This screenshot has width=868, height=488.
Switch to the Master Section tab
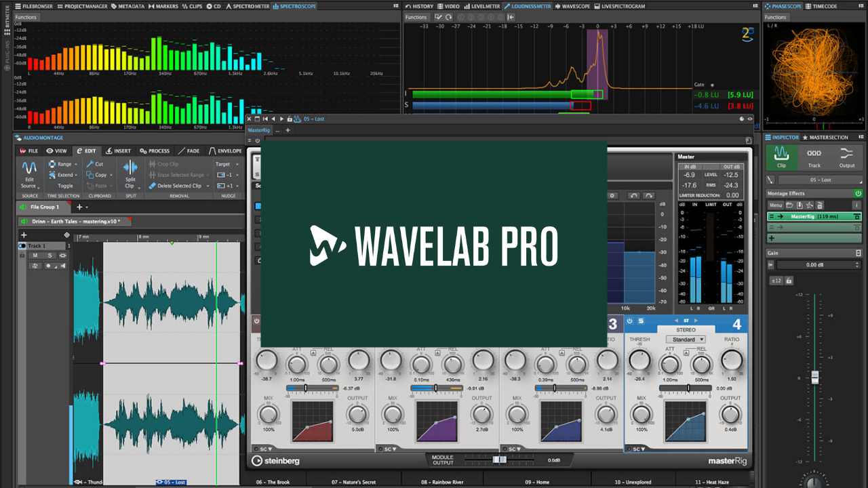(826, 138)
